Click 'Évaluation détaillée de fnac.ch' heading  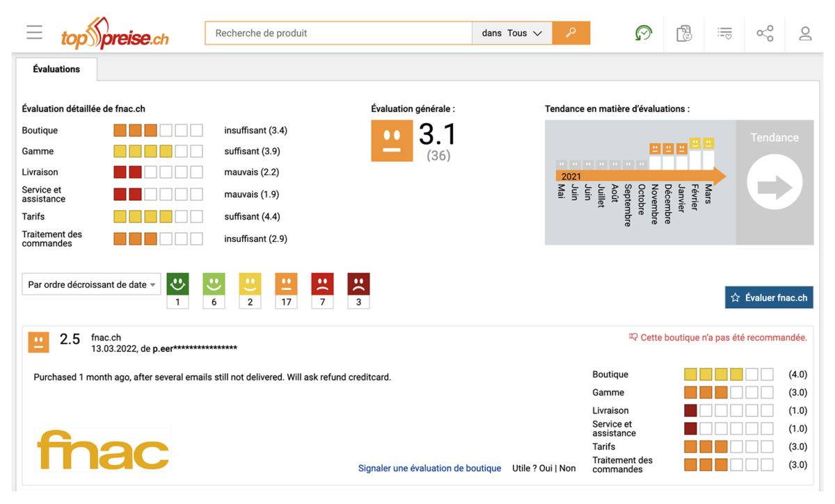83,108
